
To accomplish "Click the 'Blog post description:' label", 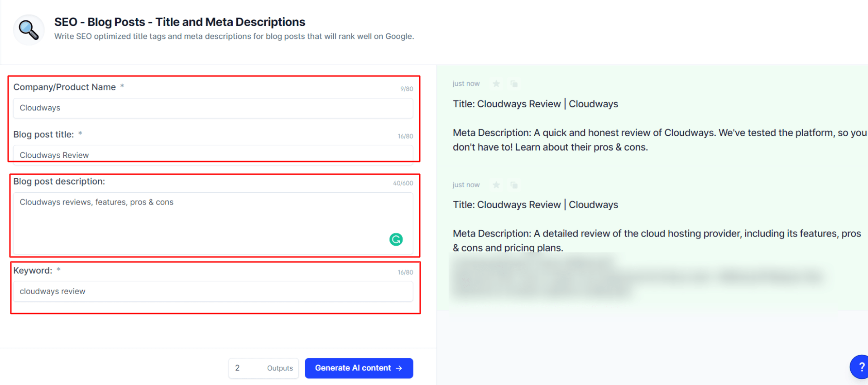I will (59, 181).
